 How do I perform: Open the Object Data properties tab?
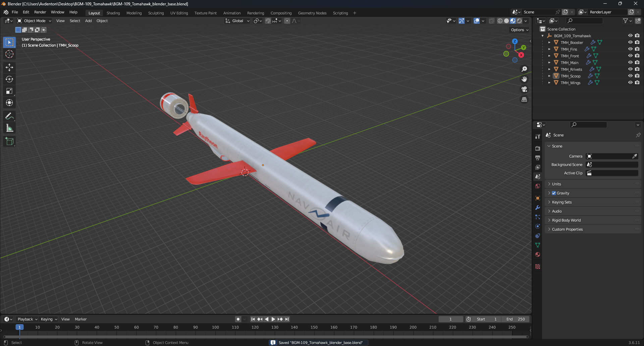pyautogui.click(x=538, y=245)
